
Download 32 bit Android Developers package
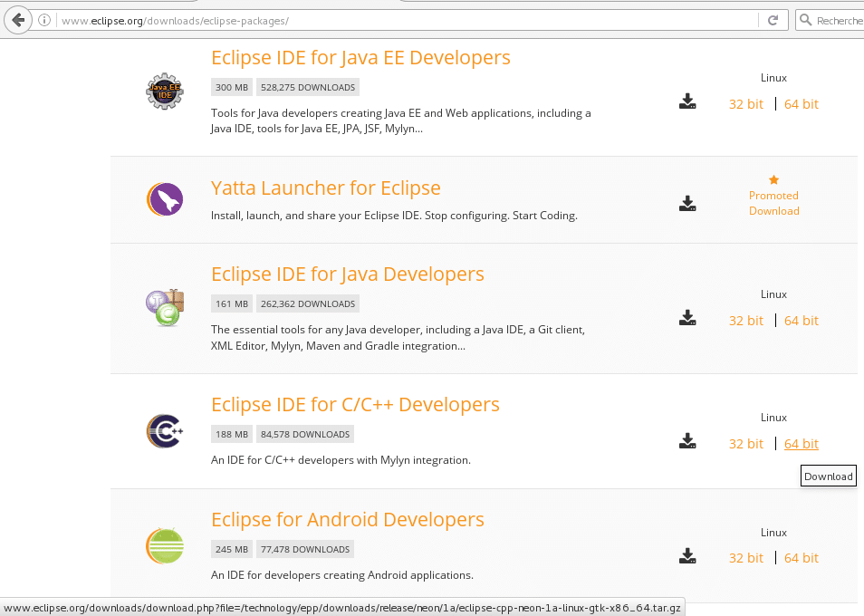point(746,558)
